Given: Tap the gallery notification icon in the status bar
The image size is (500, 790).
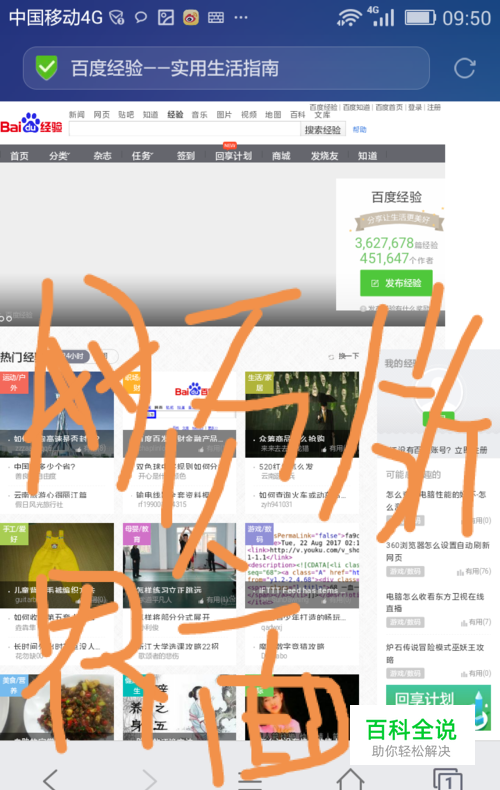Looking at the screenshot, I should point(166,18).
